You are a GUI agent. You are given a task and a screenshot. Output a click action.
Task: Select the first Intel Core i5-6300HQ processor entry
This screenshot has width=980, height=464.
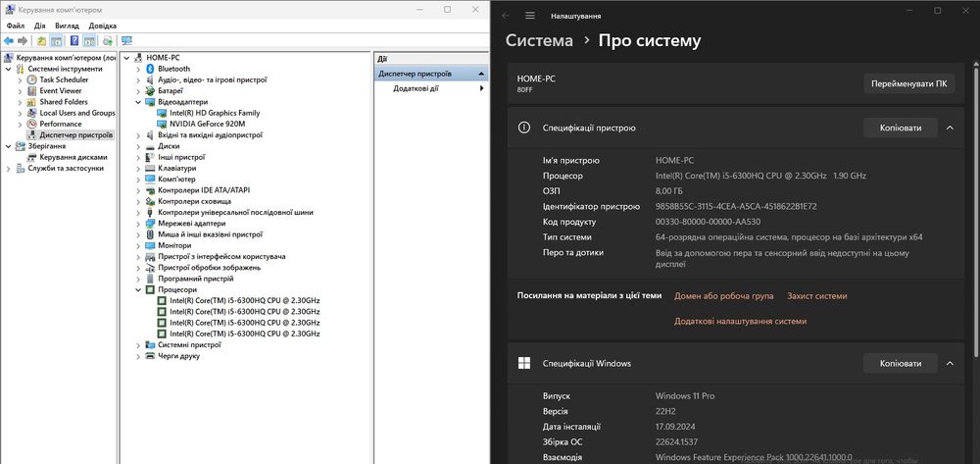pos(244,300)
